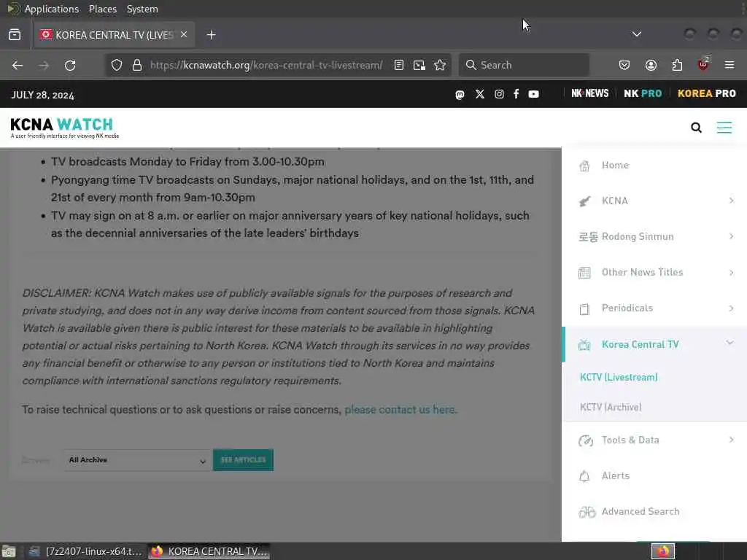Expand the KCNA submenu chevron
The height and width of the screenshot is (560, 747).
pos(731,201)
